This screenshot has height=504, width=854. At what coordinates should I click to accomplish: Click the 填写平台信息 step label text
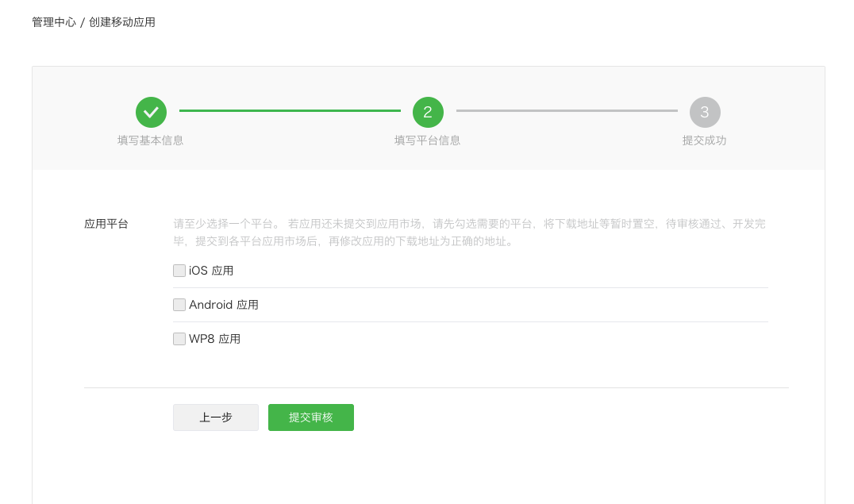tap(428, 140)
